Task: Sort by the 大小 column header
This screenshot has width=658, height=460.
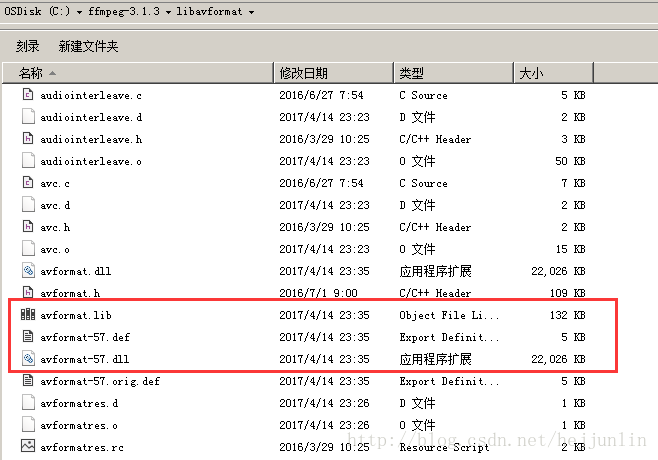Action: pyautogui.click(x=554, y=73)
